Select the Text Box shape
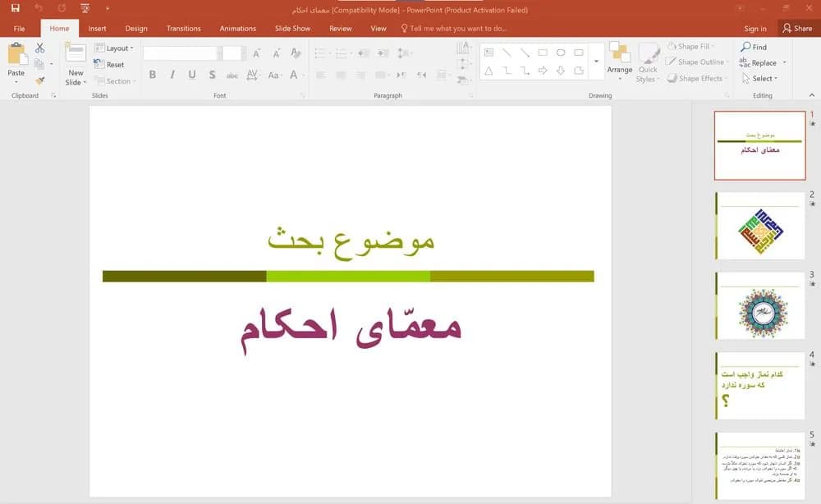 (488, 53)
